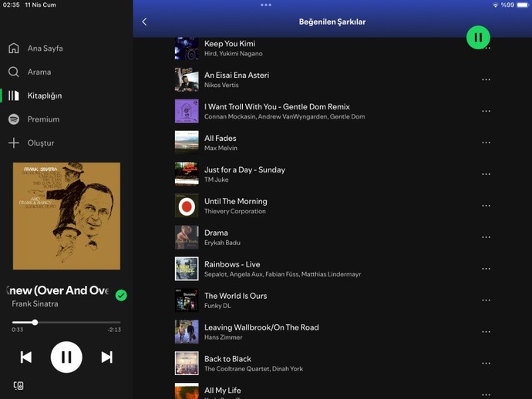This screenshot has height=399, width=532.
Task: Play the song All Fades
Action: [x=332, y=142]
